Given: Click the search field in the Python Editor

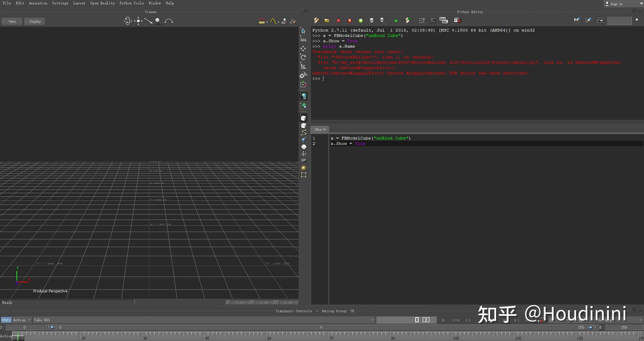Looking at the screenshot, I should 620,20.
